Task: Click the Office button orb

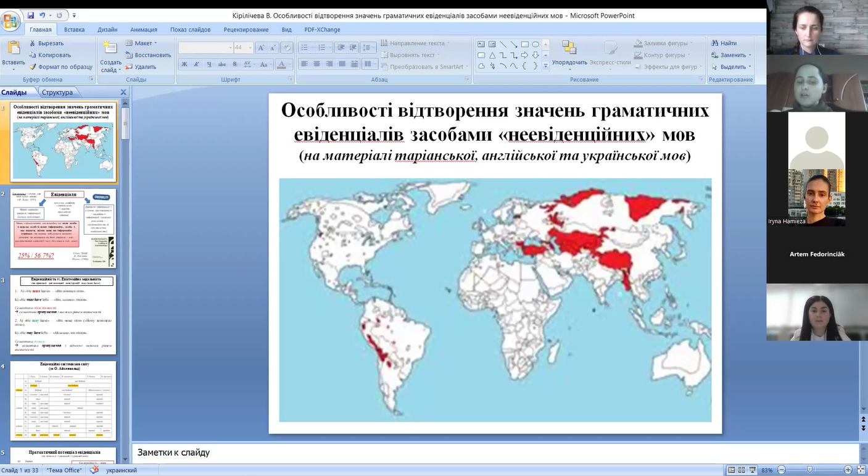Action: (10, 22)
